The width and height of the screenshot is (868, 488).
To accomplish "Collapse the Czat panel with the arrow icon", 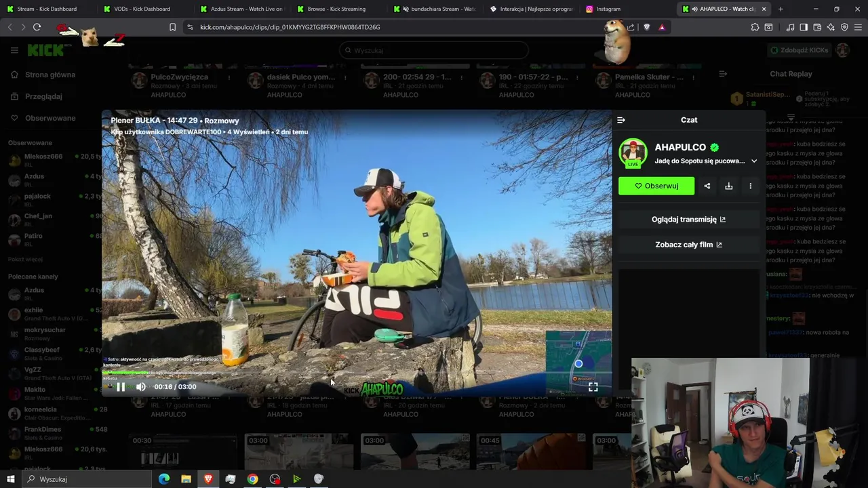I will pos(621,120).
